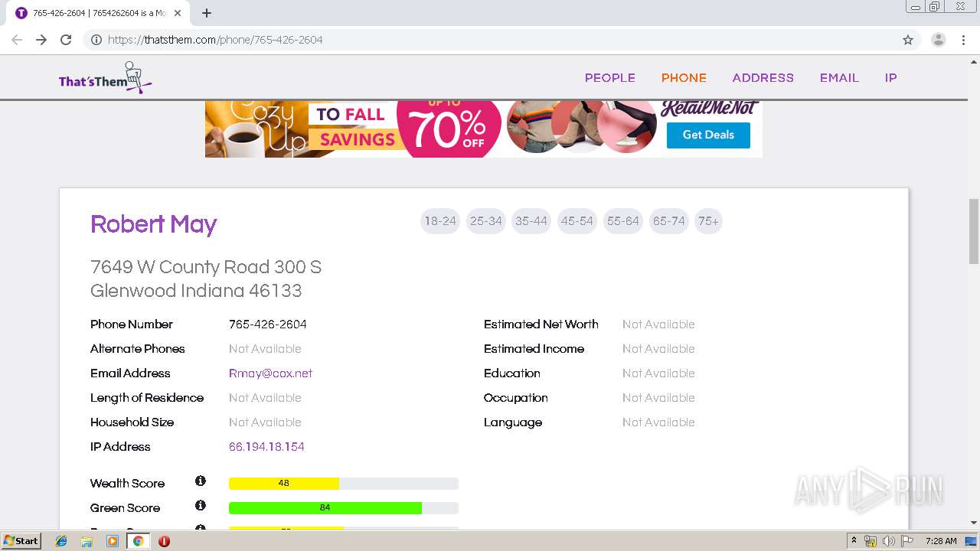Click the 55-64 age badge

[623, 221]
